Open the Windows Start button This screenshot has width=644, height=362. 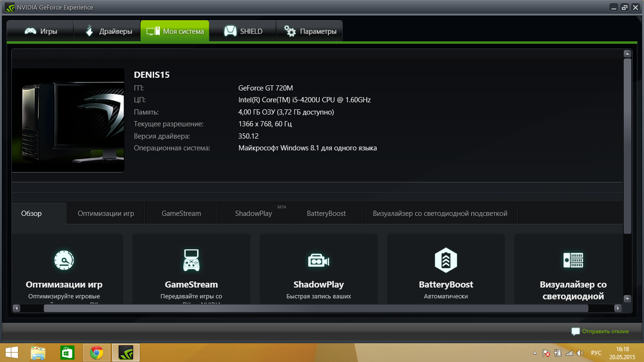pos(11,353)
